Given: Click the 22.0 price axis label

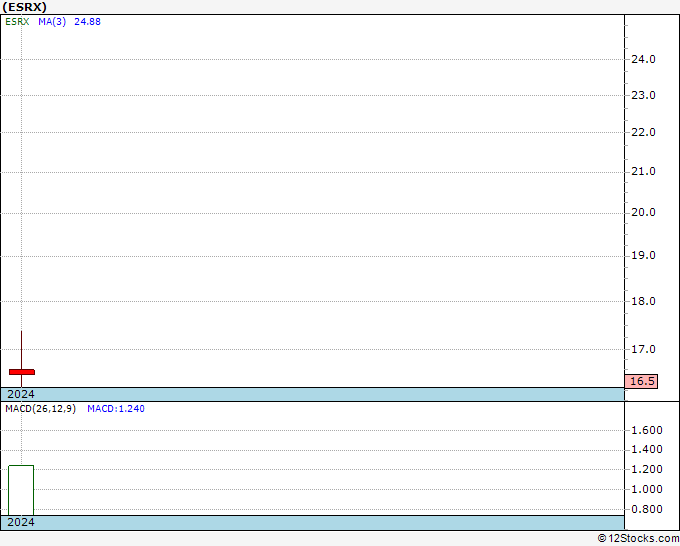Looking at the screenshot, I should point(643,132).
